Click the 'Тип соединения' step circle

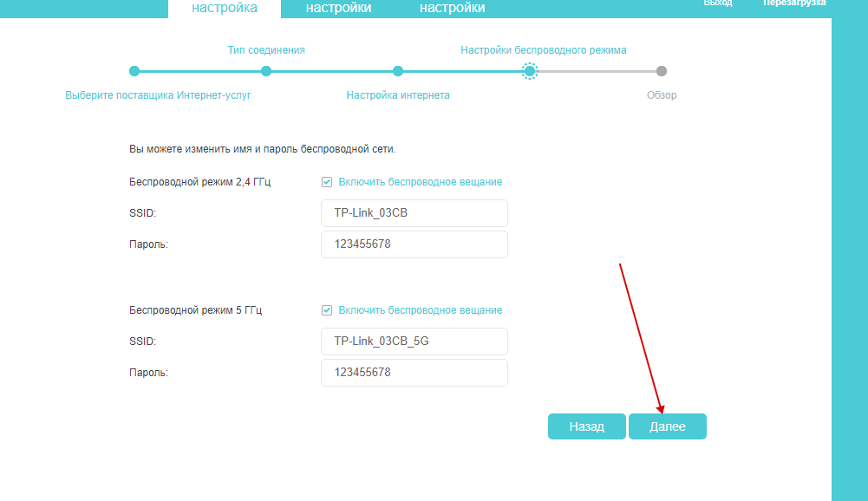(x=266, y=71)
